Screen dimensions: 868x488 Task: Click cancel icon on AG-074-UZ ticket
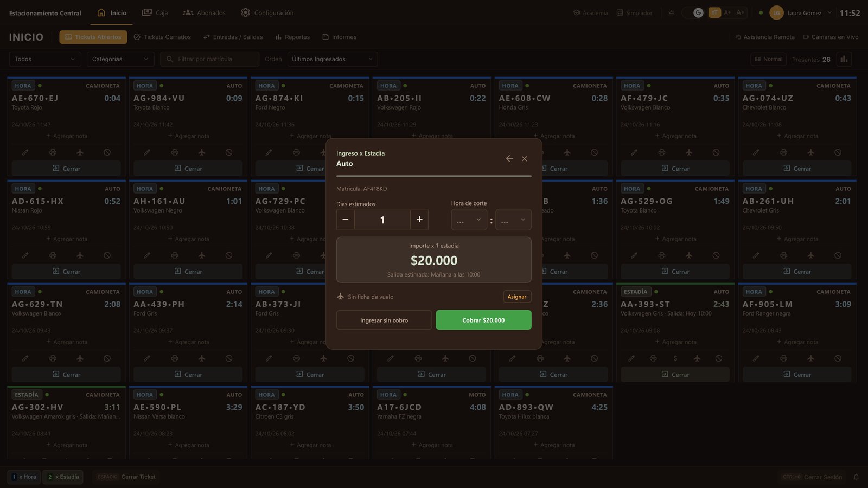[838, 152]
